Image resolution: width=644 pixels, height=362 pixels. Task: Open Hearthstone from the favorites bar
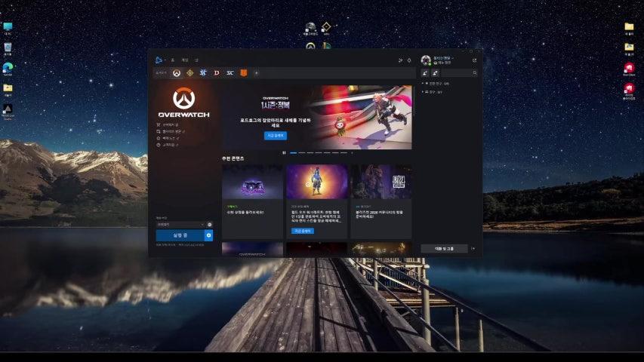(x=190, y=73)
